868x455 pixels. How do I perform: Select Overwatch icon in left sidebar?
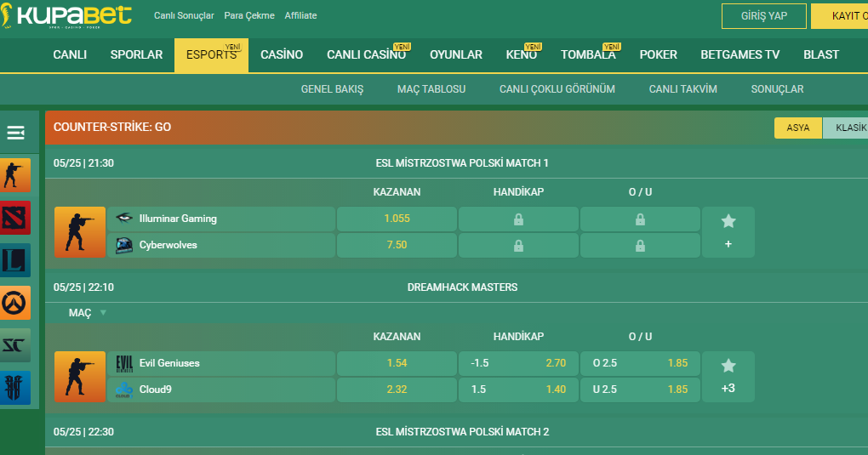[15, 303]
